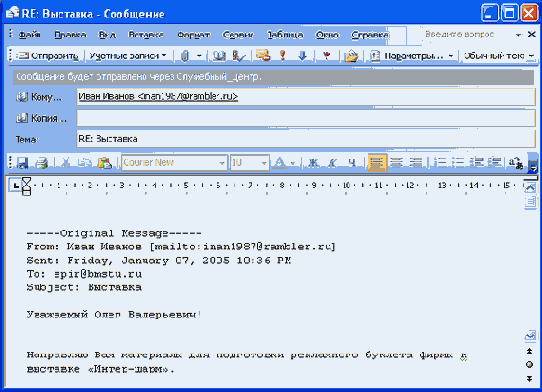This screenshot has width=542, height=392.
Task: Toggle center alignment button
Action: tap(396, 162)
